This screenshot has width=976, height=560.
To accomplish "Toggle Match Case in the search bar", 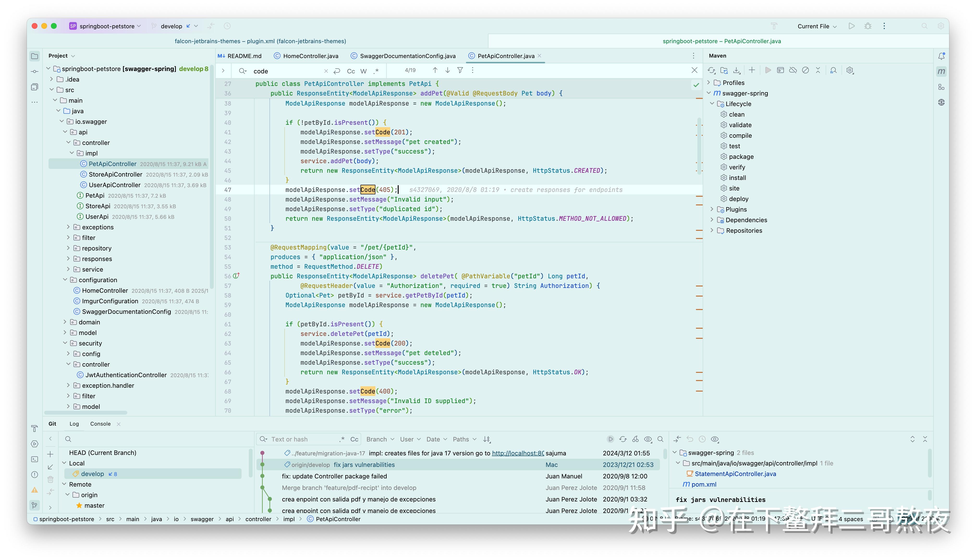I will click(x=351, y=71).
